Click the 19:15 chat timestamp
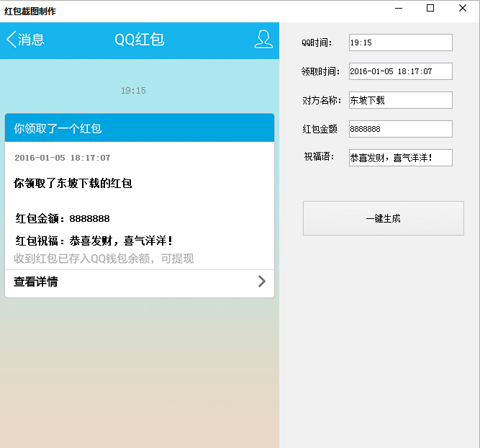The image size is (480, 448). 133,91
